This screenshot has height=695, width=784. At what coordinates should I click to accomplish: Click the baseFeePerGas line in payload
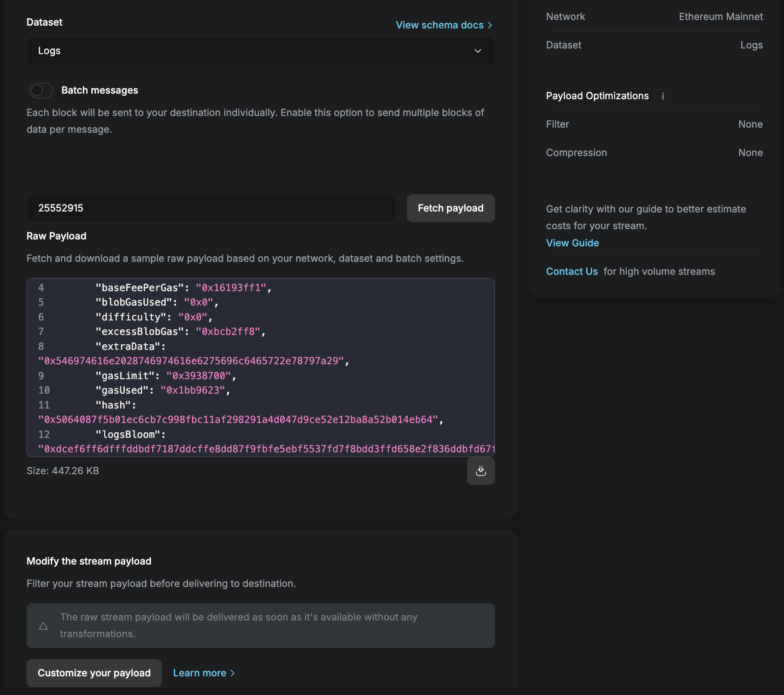tap(183, 288)
